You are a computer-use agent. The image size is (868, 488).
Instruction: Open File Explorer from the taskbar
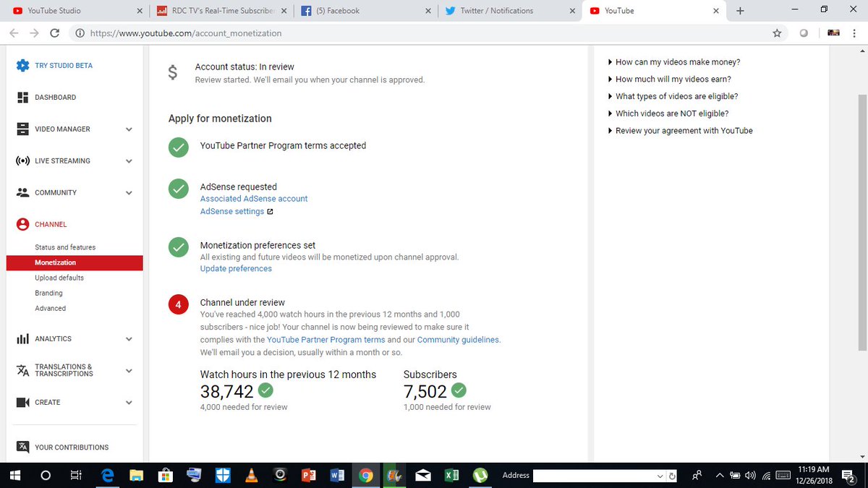point(137,475)
